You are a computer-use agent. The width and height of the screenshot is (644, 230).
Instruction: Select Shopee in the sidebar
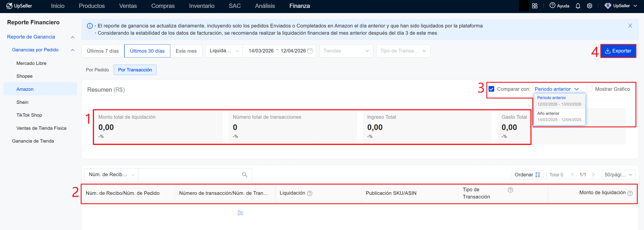24,76
